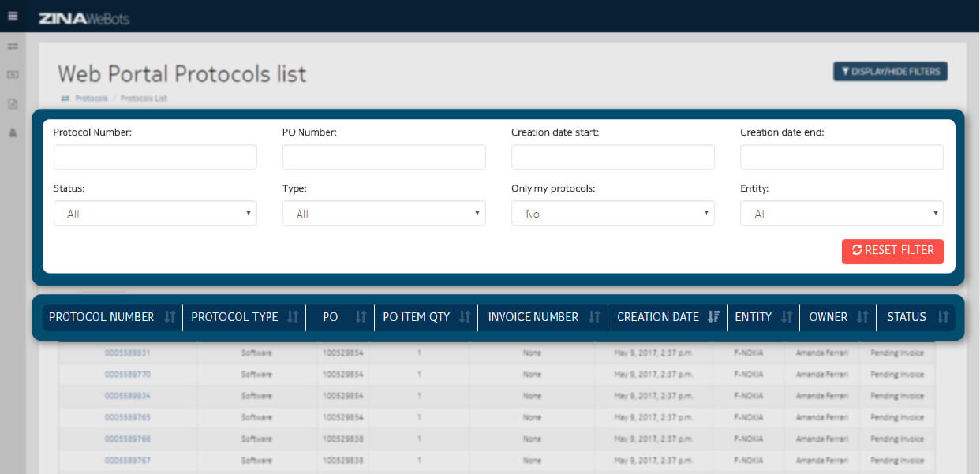Image resolution: width=980 pixels, height=474 pixels.
Task: Open protocol 0005589931 link
Action: 127,353
